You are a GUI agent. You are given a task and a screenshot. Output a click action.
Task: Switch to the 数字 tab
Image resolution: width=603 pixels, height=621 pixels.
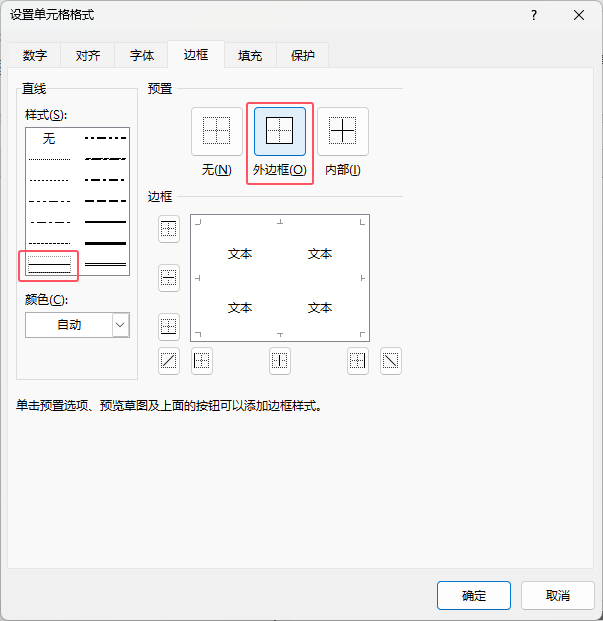point(34,55)
